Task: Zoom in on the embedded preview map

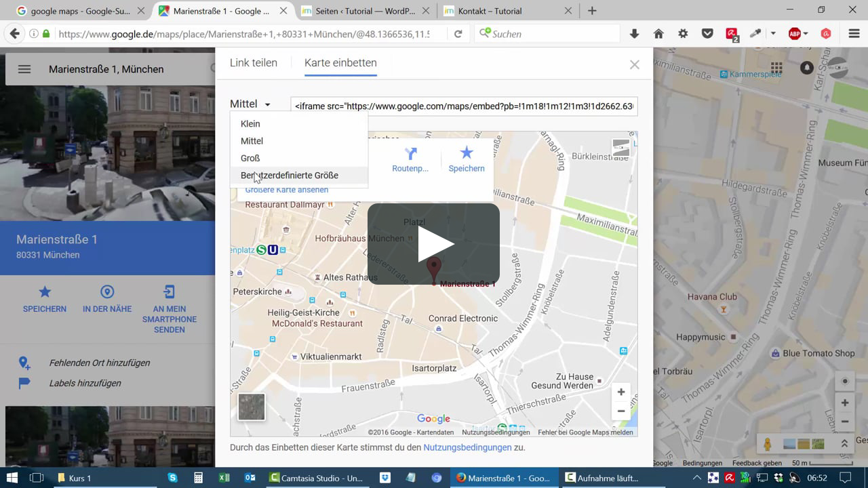Action: click(620, 392)
